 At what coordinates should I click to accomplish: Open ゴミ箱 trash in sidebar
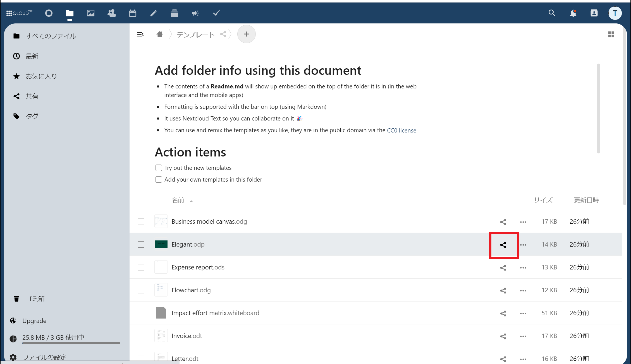coord(35,299)
